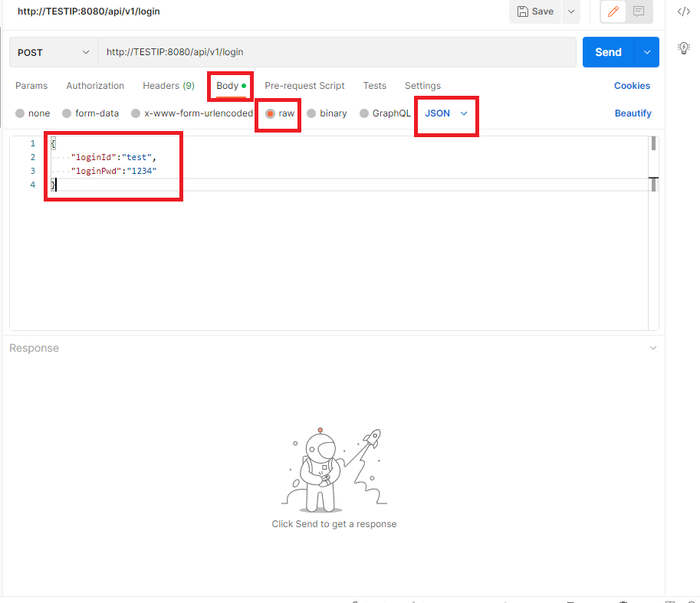Show the code snippet panel icon

(683, 11)
